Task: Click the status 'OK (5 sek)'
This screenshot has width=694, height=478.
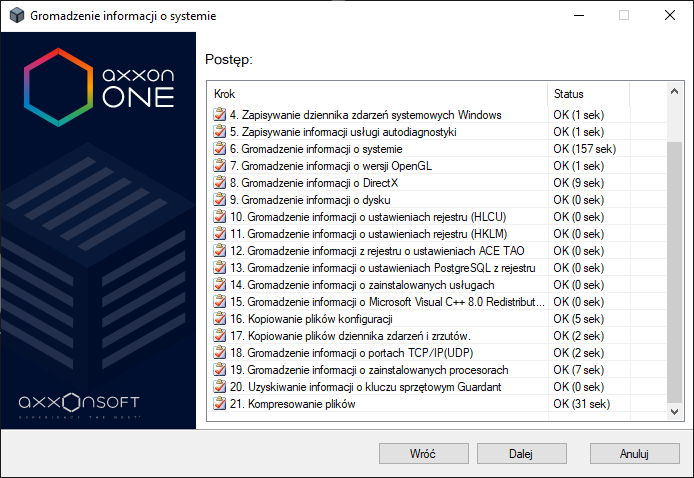Action: coord(578,319)
